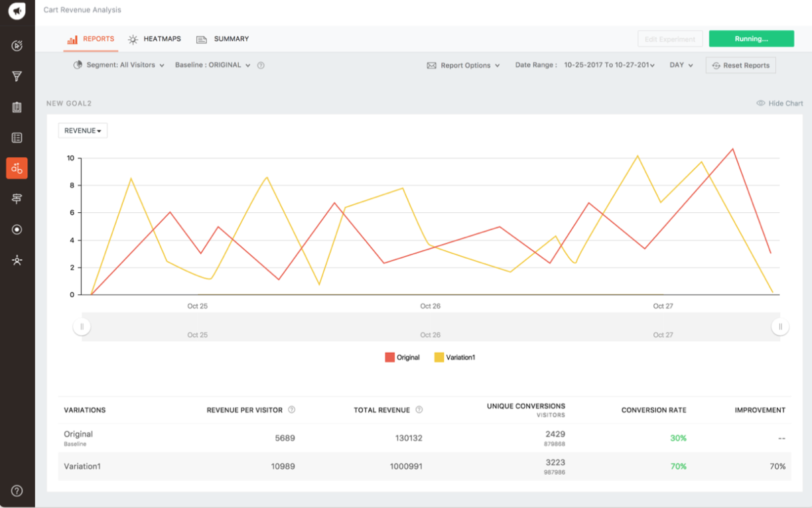Open the funnel icon in sidebar
Image resolution: width=812 pixels, height=508 pixels.
point(17,76)
